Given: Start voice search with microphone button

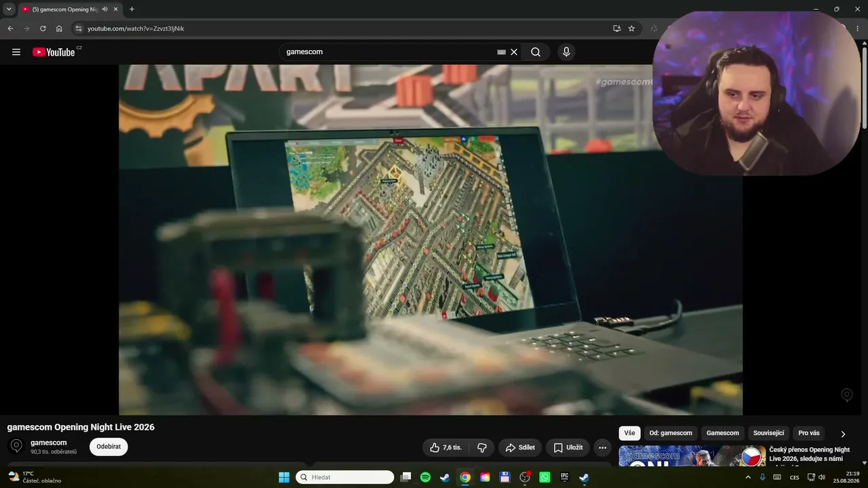Looking at the screenshot, I should tap(566, 52).
